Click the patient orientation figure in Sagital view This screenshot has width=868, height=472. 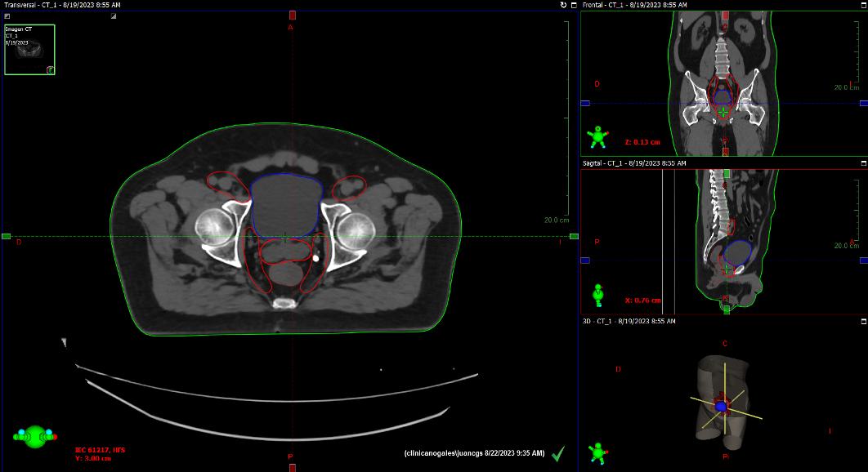(x=597, y=295)
